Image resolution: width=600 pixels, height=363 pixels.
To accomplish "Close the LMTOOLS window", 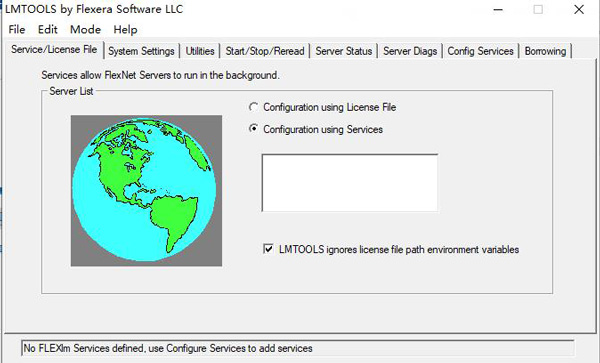I will 579,9.
